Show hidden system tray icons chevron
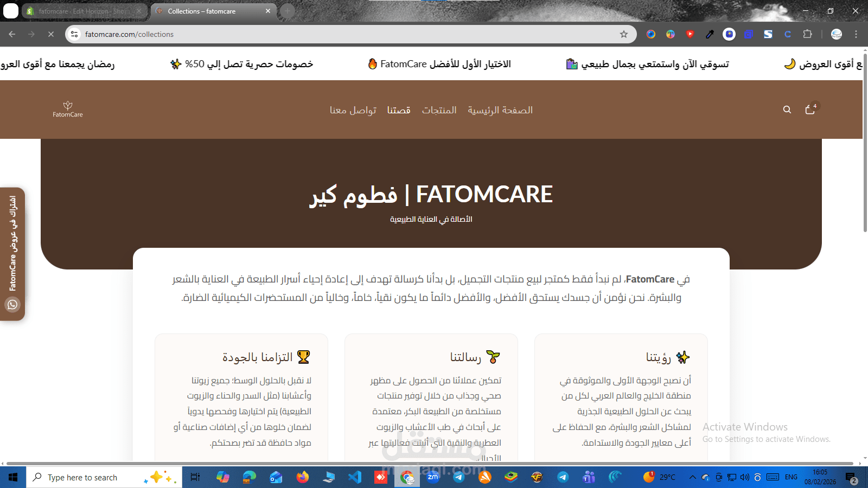The image size is (868, 488). pyautogui.click(x=693, y=477)
